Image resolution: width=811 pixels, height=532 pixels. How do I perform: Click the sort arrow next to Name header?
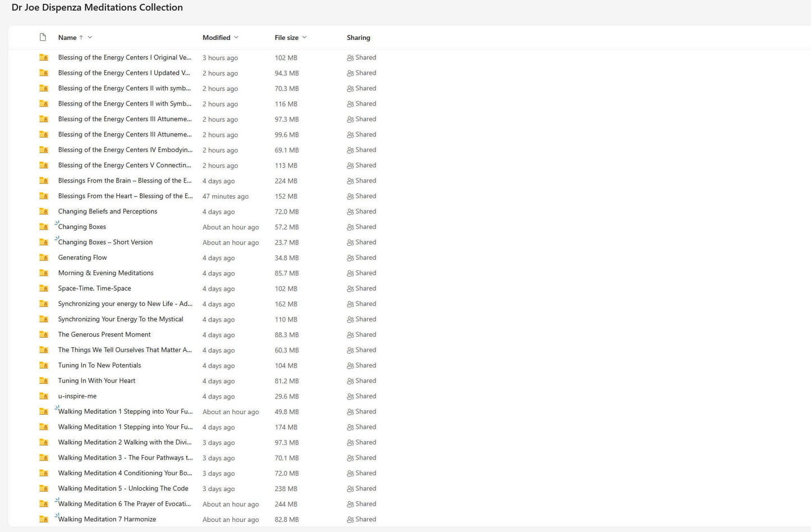click(81, 38)
